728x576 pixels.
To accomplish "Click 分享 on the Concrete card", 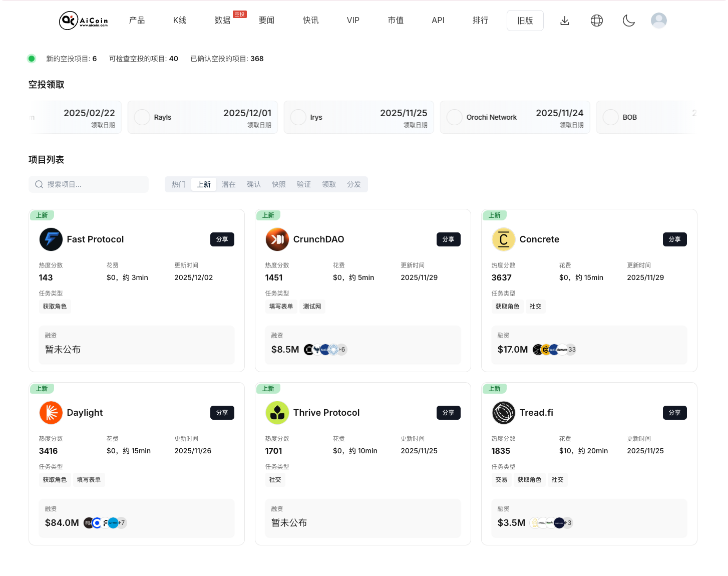I will pyautogui.click(x=674, y=239).
